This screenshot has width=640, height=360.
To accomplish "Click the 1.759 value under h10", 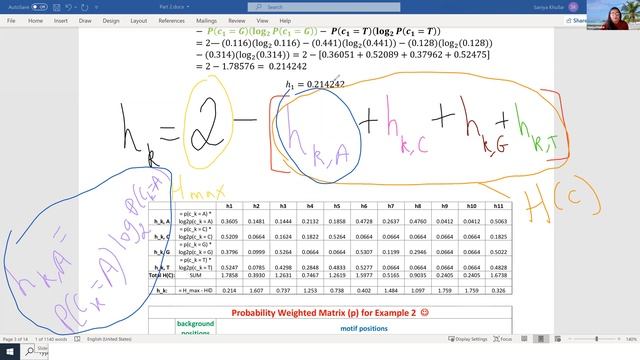I will point(471,291).
